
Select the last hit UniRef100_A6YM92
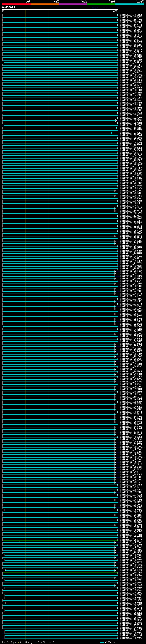coord(131,638)
